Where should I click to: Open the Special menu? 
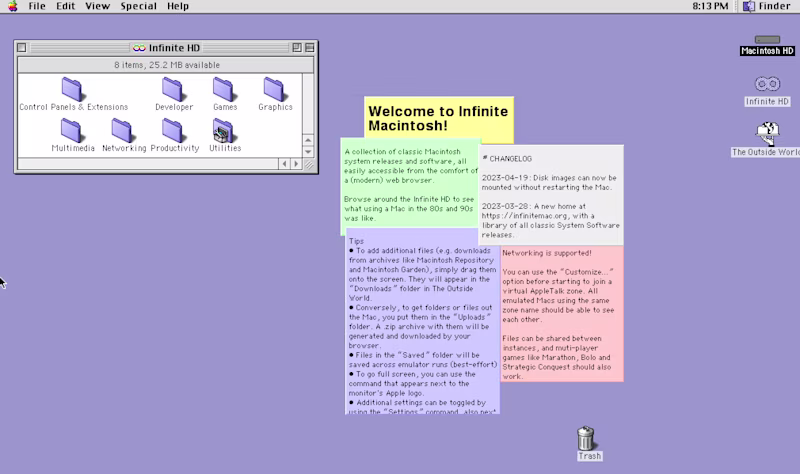point(138,6)
